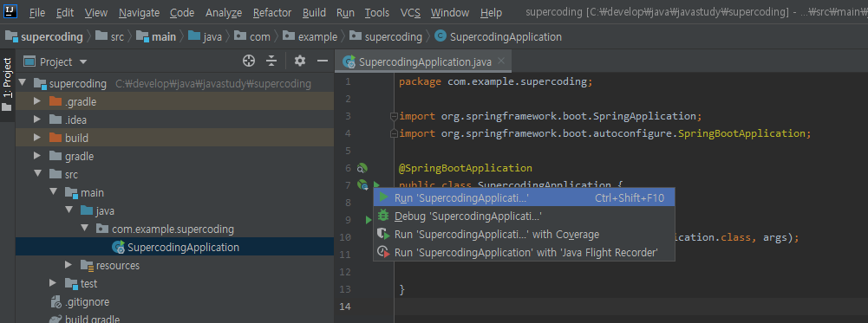The width and height of the screenshot is (868, 323).
Task: Click the locate-in-project crosshair icon
Action: [x=249, y=61]
